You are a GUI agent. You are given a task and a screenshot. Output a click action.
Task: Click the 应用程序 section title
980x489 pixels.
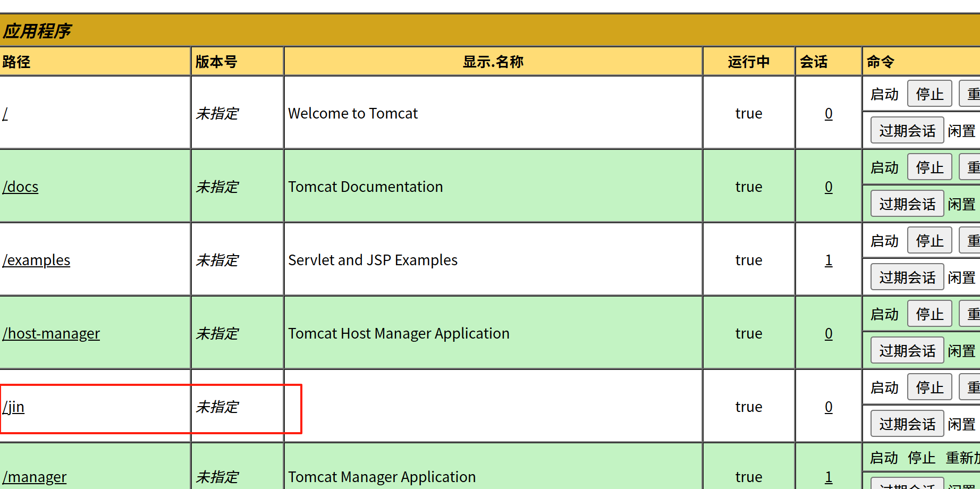[x=37, y=31]
